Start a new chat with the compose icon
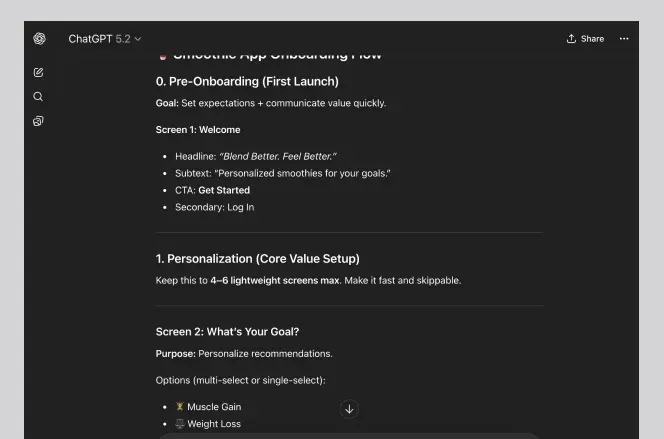Screen dimensions: 664x439 click(38, 73)
